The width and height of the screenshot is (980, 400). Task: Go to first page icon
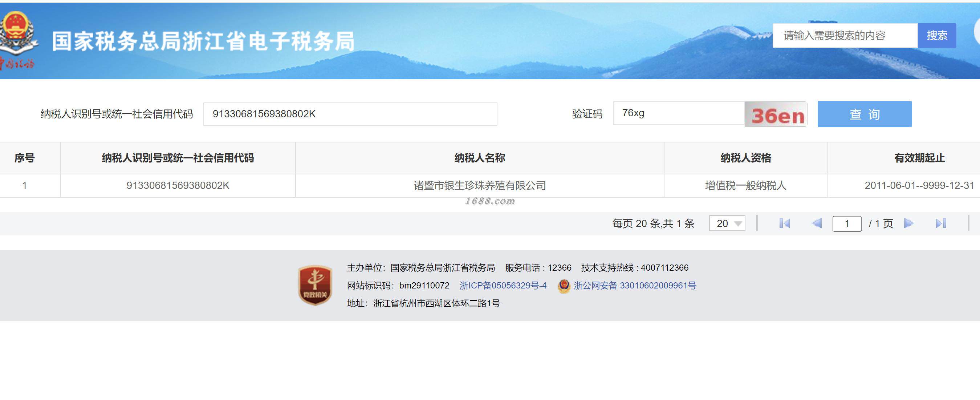[784, 223]
